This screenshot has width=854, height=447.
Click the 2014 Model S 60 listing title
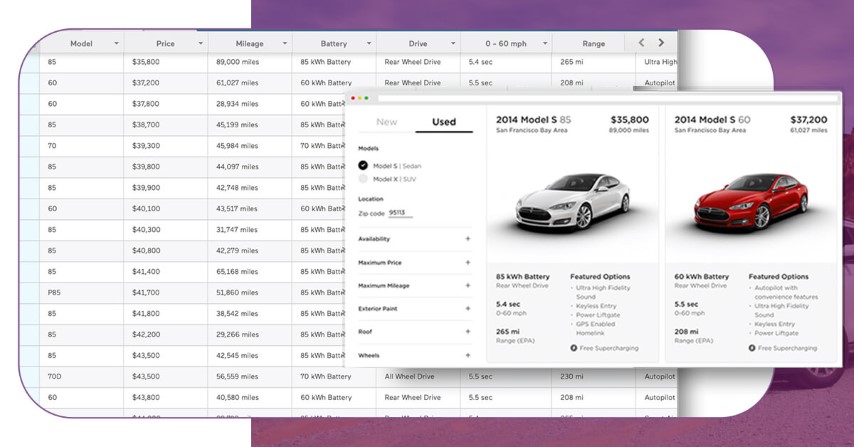(x=712, y=120)
